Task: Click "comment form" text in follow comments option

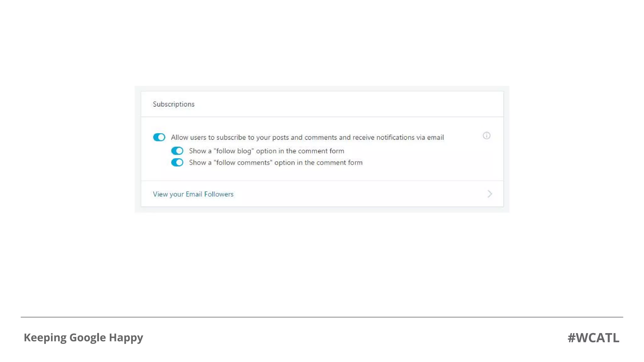Action: 339,163
